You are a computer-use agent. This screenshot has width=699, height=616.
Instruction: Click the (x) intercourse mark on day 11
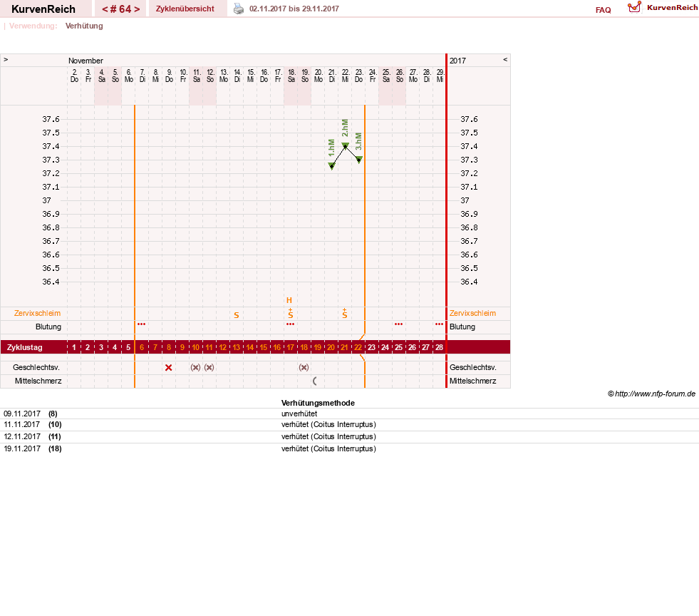point(209,368)
